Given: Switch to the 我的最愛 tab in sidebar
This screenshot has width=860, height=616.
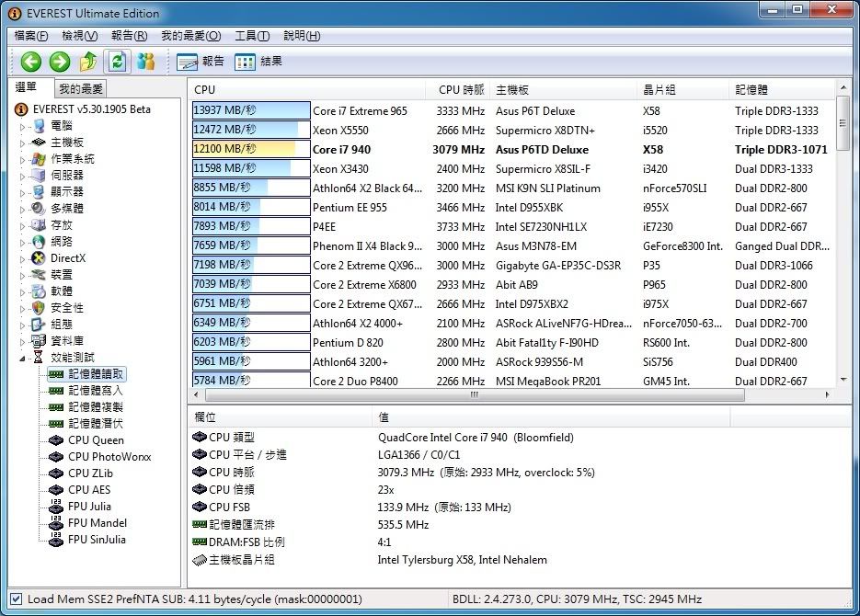Looking at the screenshot, I should (81, 88).
